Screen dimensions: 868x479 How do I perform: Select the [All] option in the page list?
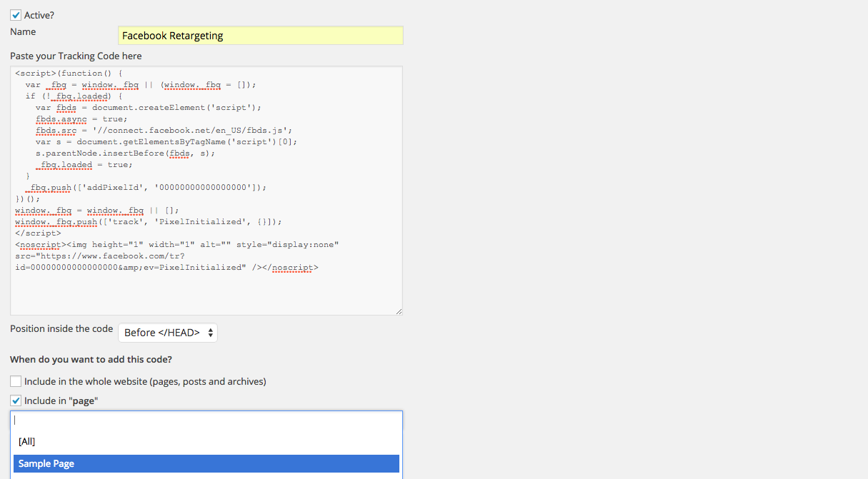[x=27, y=441]
